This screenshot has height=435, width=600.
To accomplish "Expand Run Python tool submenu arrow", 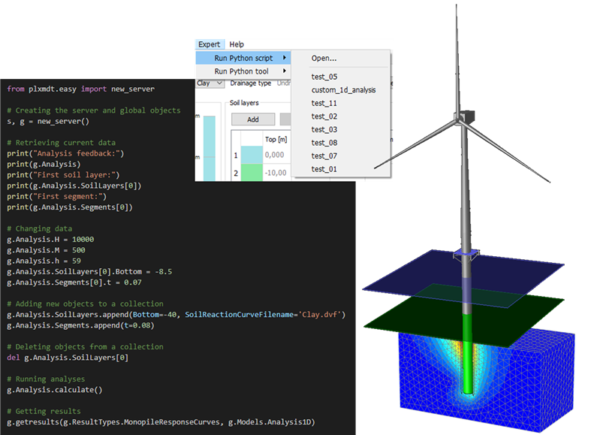I will 284,71.
